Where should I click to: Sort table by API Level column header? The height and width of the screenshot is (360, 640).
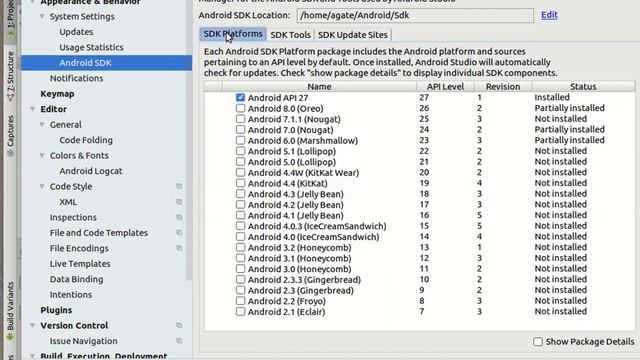(x=445, y=87)
